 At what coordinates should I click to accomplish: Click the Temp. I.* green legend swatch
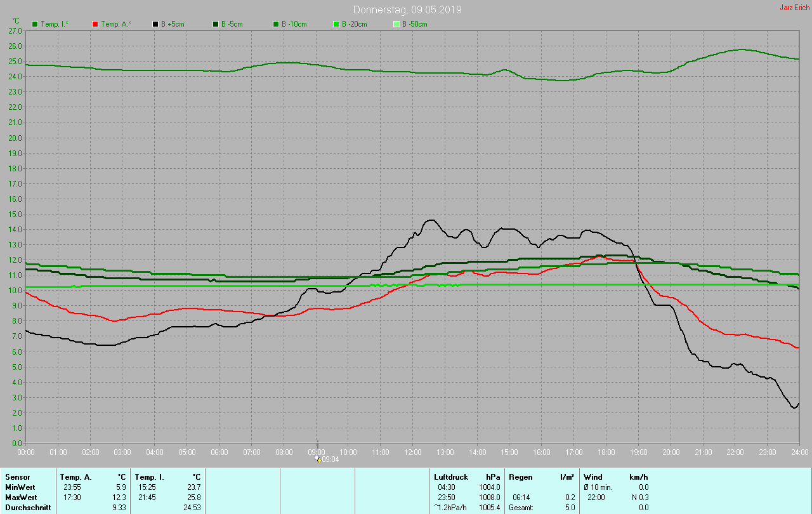click(x=35, y=24)
